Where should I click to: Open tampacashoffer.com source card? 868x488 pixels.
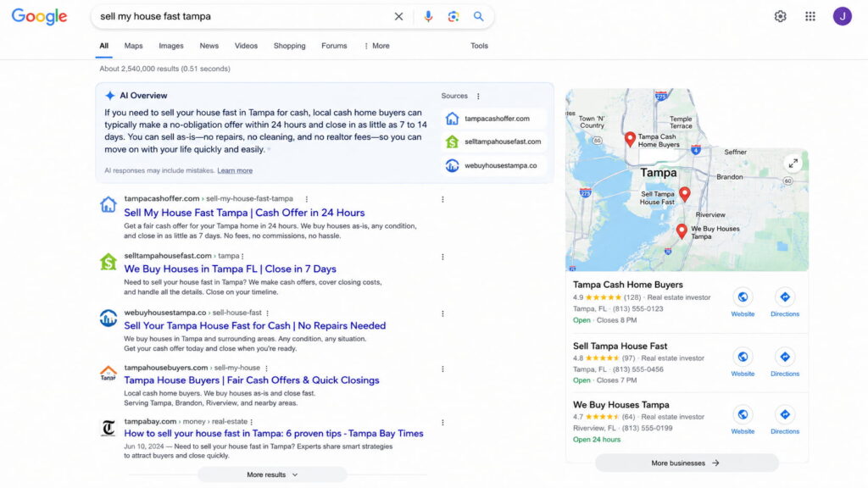[494, 119]
